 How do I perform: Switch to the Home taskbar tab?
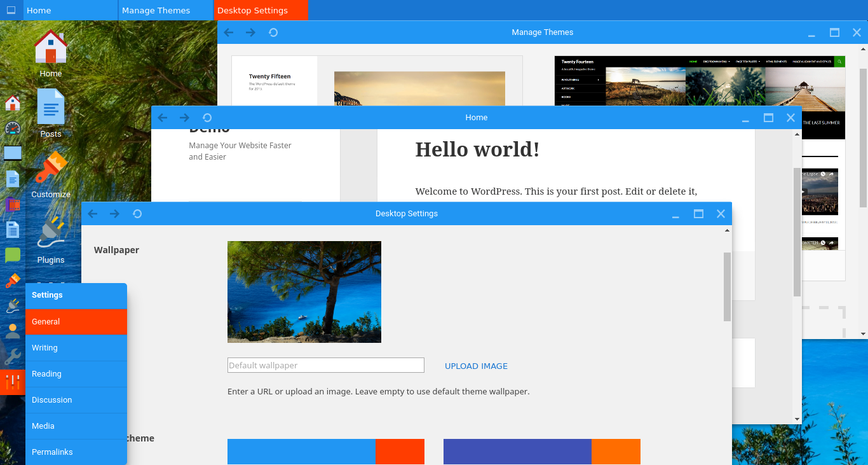click(x=70, y=10)
